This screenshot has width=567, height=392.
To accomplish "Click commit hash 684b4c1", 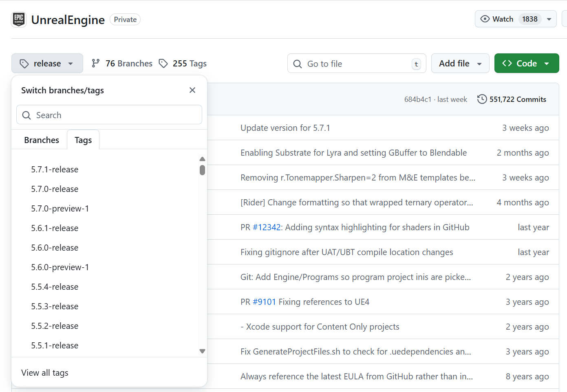I will tap(417, 99).
